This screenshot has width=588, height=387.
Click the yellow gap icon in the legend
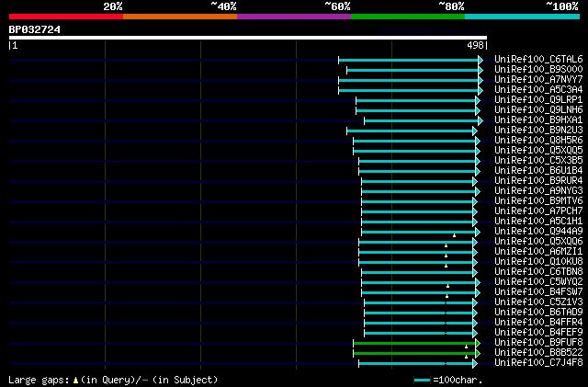75,381
